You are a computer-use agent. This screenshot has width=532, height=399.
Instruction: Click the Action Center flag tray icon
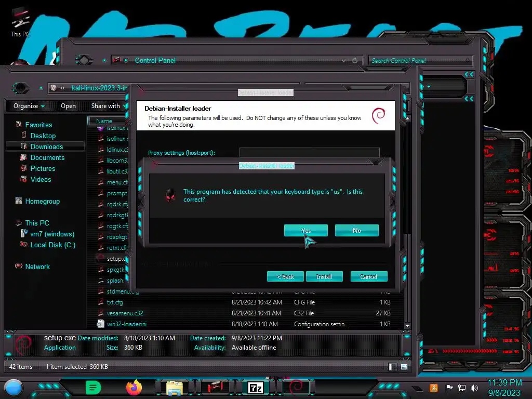[x=449, y=388]
